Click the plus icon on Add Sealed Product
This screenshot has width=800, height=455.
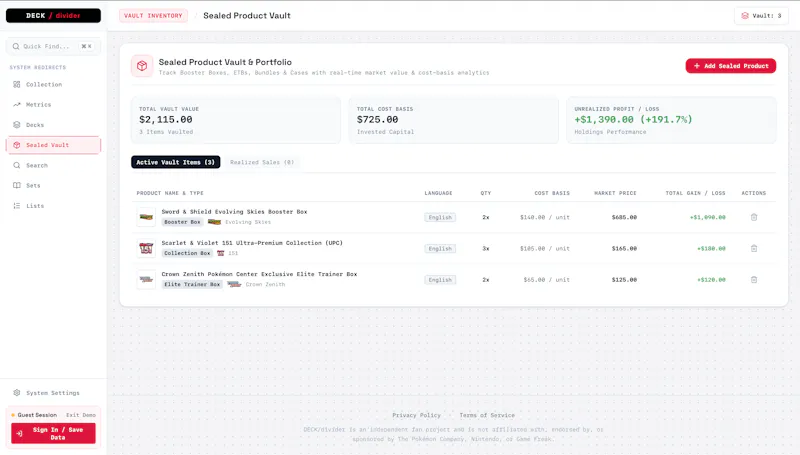tap(696, 66)
